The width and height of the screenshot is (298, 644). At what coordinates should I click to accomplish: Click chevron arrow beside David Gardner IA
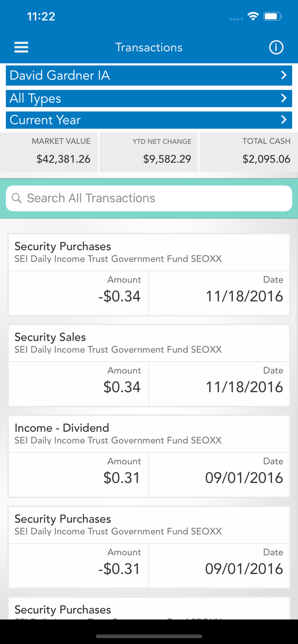point(284,75)
